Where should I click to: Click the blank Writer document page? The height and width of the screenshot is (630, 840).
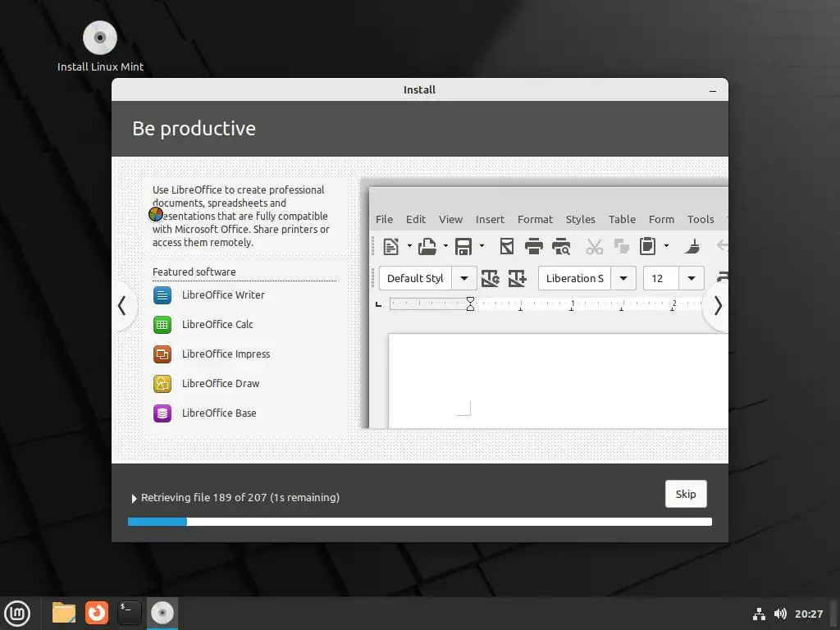558,381
